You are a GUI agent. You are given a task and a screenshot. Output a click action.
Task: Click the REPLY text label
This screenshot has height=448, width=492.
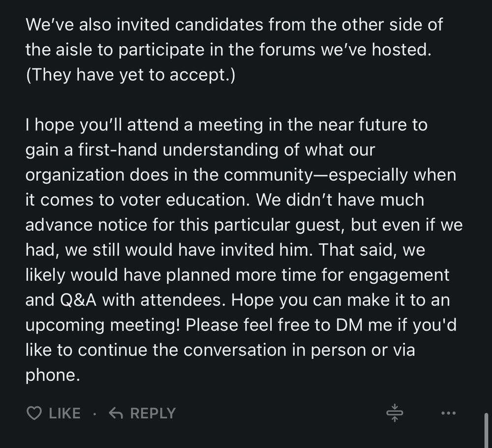pos(153,413)
